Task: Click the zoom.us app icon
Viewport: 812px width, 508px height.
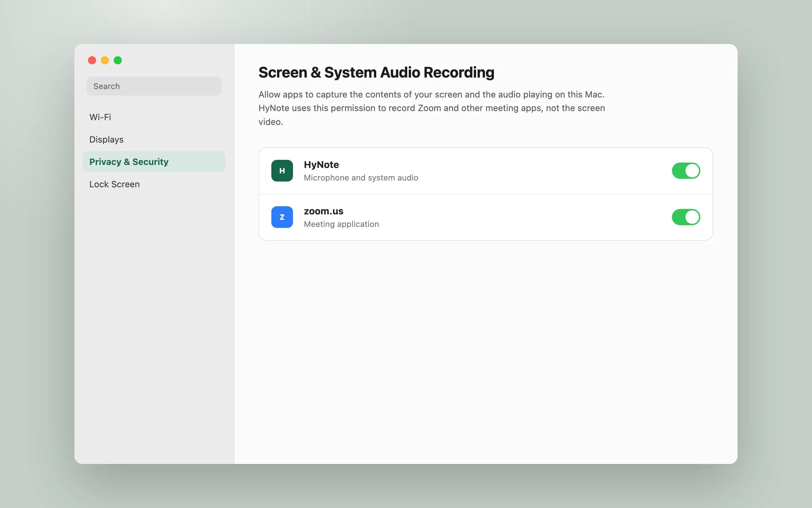Action: pyautogui.click(x=282, y=217)
